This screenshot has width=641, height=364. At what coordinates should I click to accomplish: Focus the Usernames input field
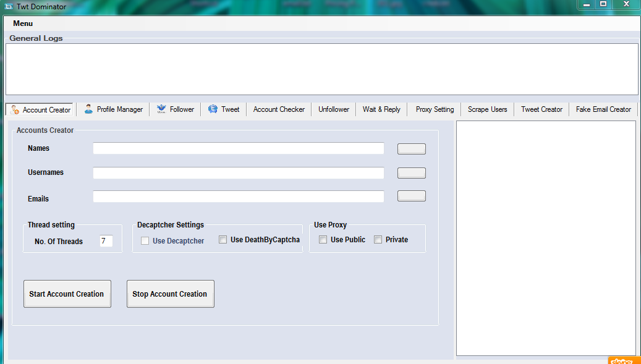(239, 173)
